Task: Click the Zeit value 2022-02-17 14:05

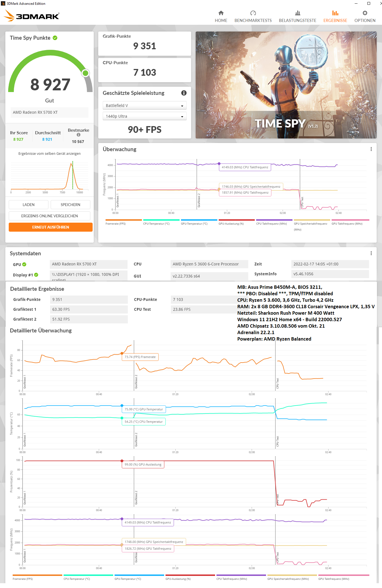Action: pos(330,264)
